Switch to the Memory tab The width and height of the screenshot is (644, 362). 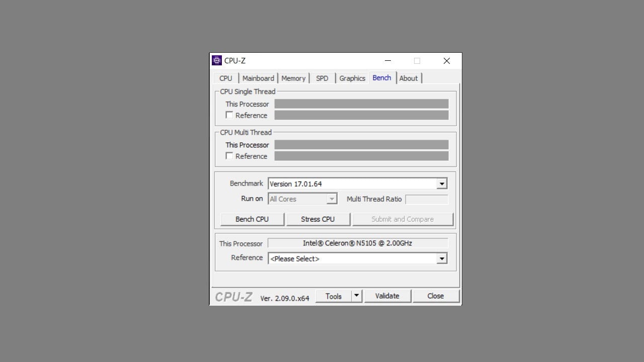pos(294,78)
